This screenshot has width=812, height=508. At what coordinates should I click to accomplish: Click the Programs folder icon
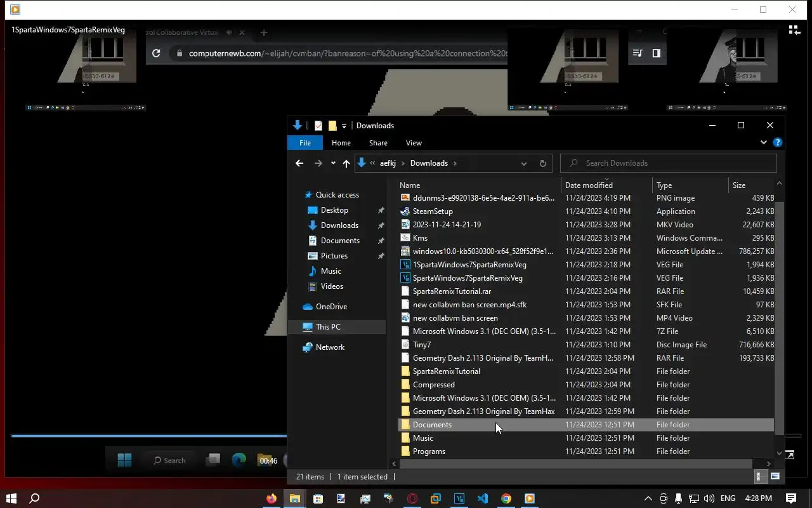[406, 451]
